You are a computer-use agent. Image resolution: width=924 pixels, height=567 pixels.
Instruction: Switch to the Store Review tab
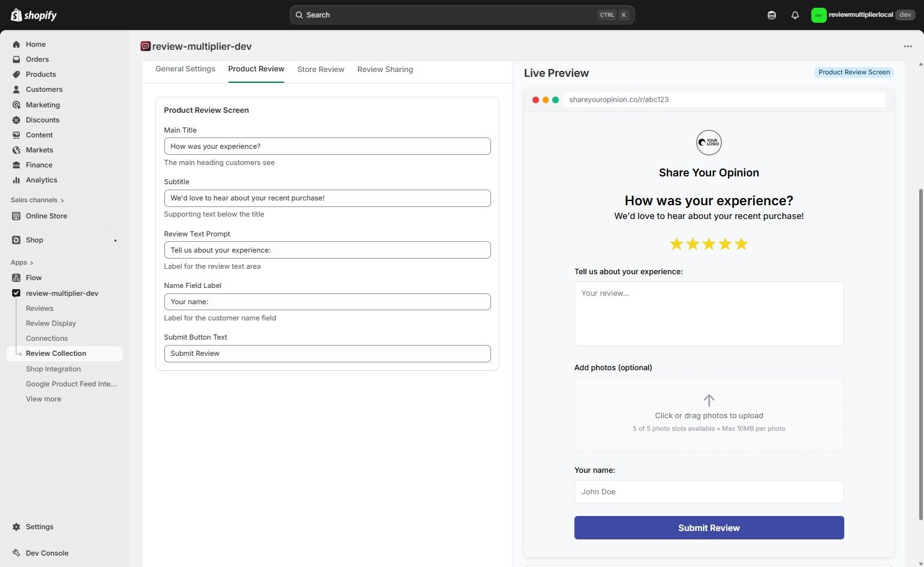321,69
